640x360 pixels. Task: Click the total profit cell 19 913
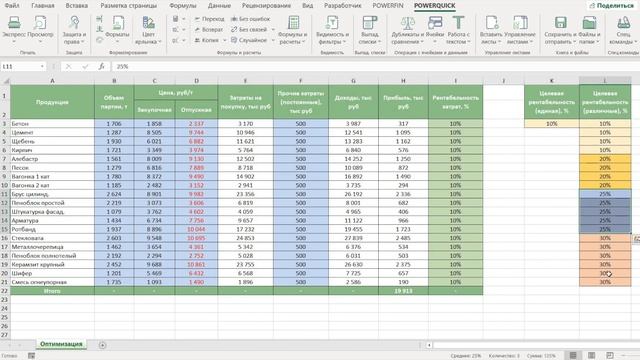(x=403, y=291)
